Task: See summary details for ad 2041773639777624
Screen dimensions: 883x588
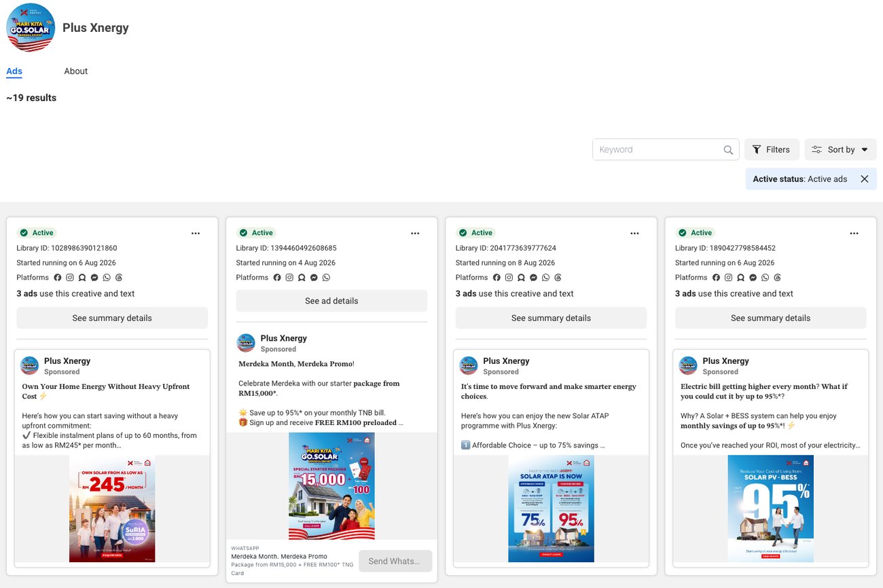Action: tap(551, 318)
